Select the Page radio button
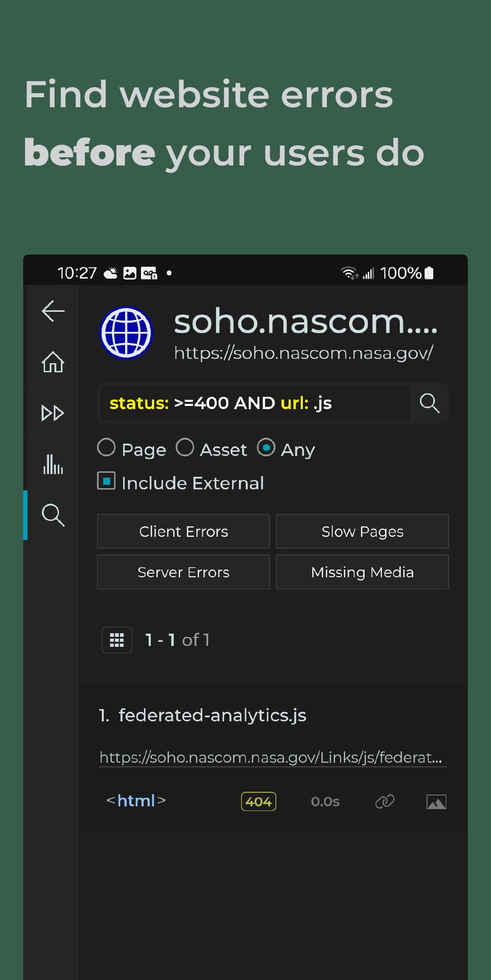 (106, 447)
